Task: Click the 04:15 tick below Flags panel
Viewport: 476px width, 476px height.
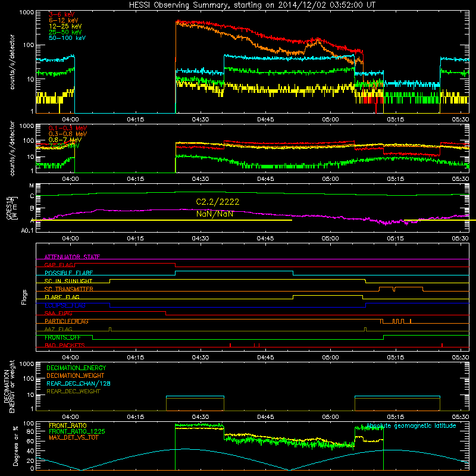Action: pyautogui.click(x=136, y=358)
